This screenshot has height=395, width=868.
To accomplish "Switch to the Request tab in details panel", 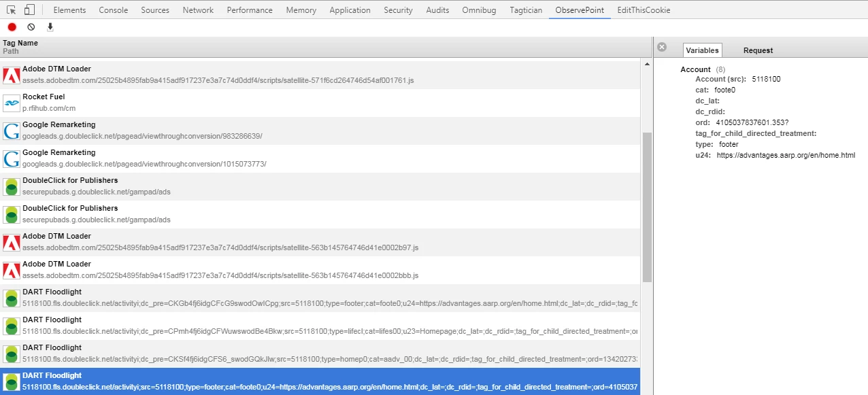I will tap(758, 50).
